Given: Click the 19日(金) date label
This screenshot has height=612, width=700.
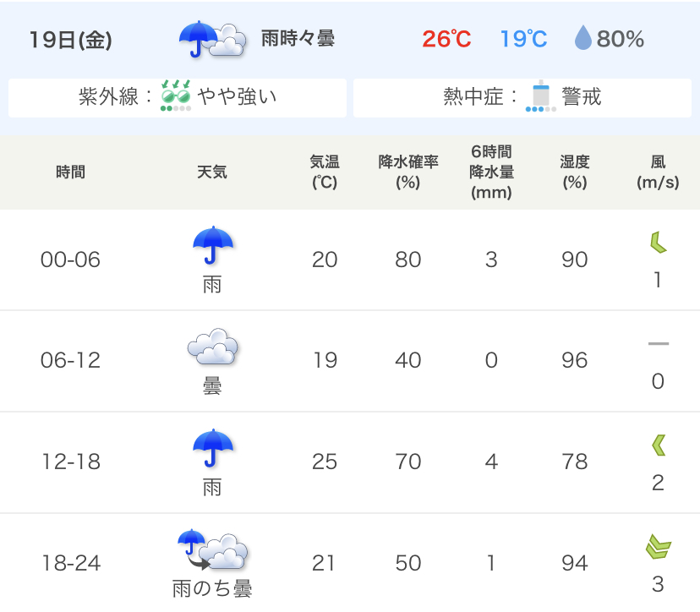Looking at the screenshot, I should pos(70,39).
